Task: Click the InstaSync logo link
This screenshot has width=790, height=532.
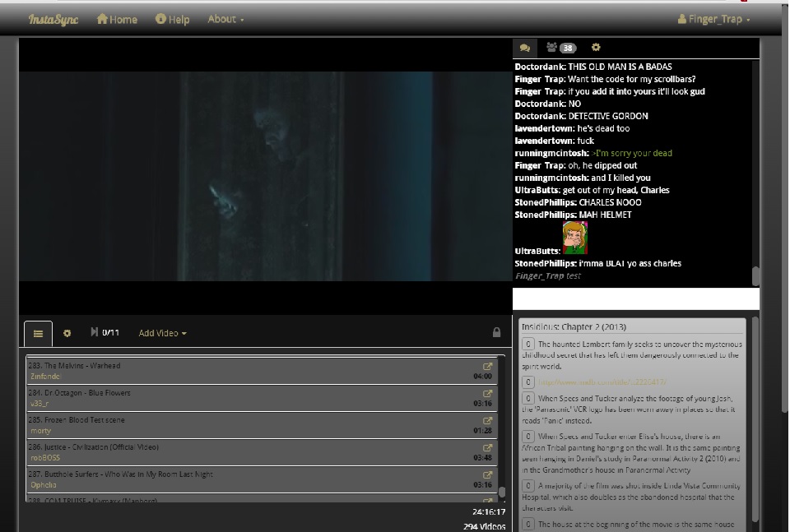Action: point(53,19)
